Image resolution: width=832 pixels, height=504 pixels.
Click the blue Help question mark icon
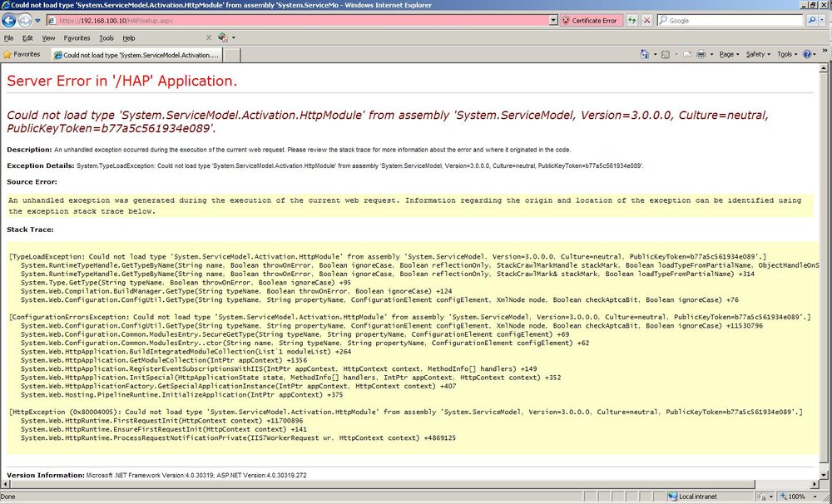point(807,54)
